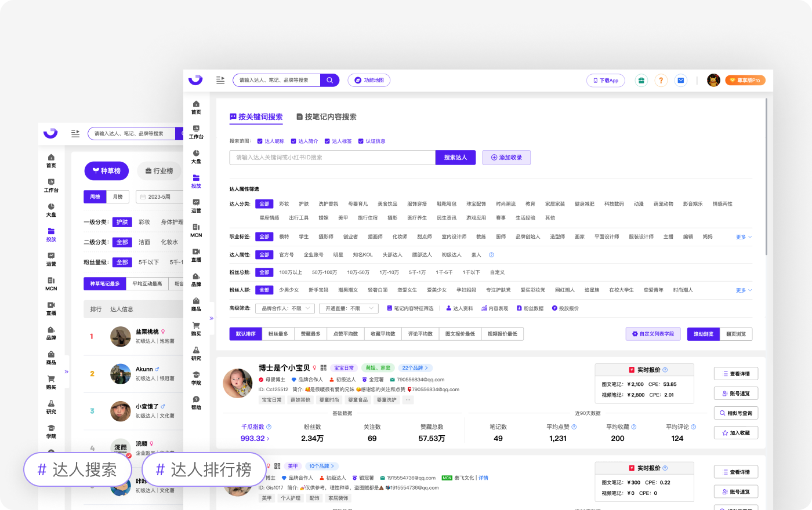812x510 pixels.
Task: Toggle the 认证信息 checkbox
Action: (x=361, y=141)
